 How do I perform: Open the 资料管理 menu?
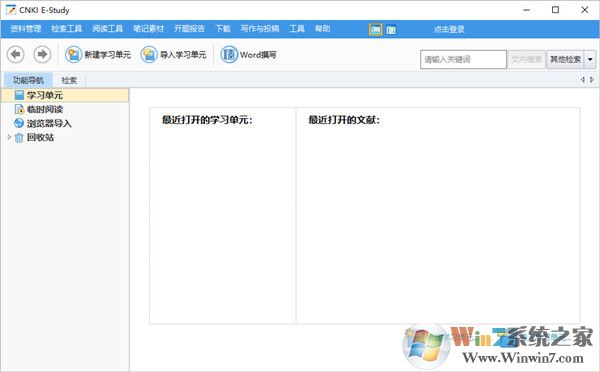coord(26,29)
